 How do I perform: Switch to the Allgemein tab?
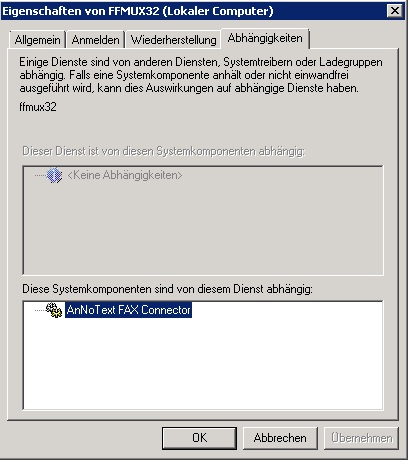pos(37,40)
